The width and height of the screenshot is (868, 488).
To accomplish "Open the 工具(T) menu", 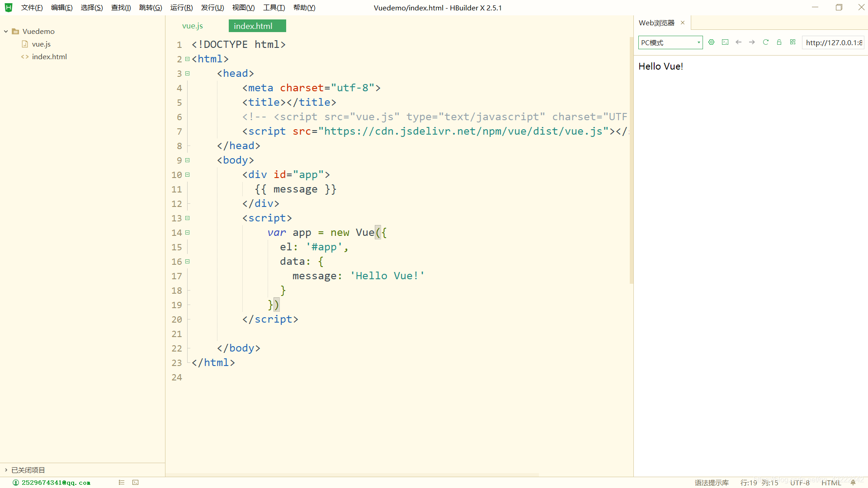I will (x=274, y=8).
